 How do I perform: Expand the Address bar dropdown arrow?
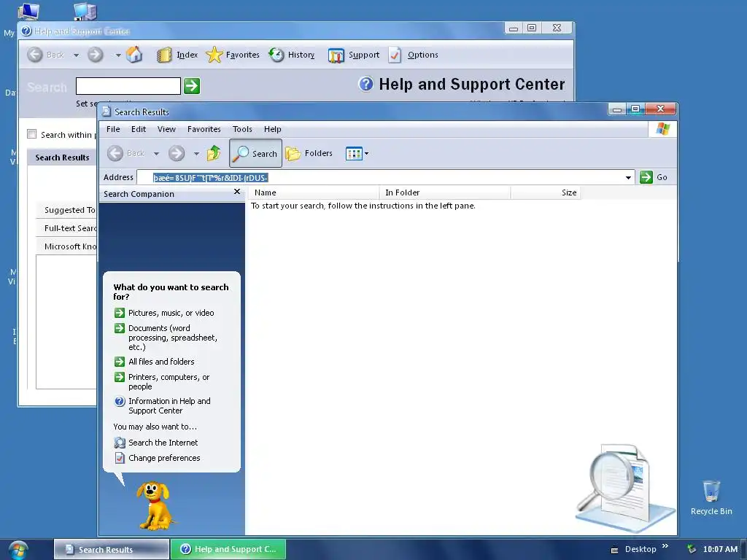click(628, 178)
